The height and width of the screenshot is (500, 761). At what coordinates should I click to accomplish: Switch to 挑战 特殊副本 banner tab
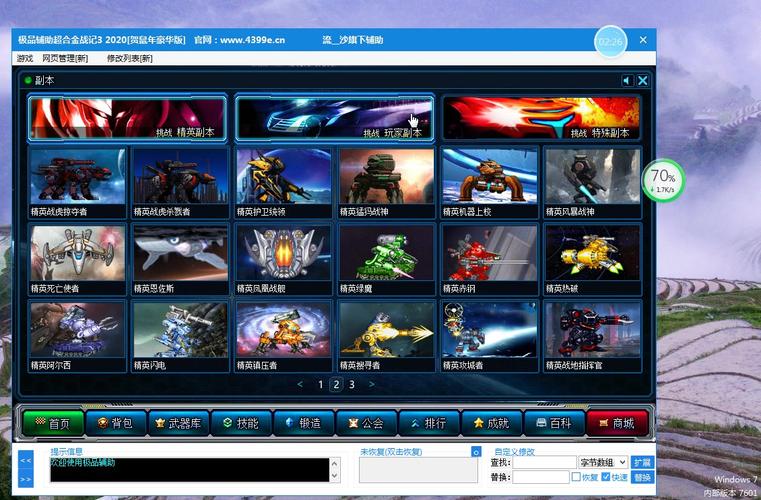coord(542,118)
